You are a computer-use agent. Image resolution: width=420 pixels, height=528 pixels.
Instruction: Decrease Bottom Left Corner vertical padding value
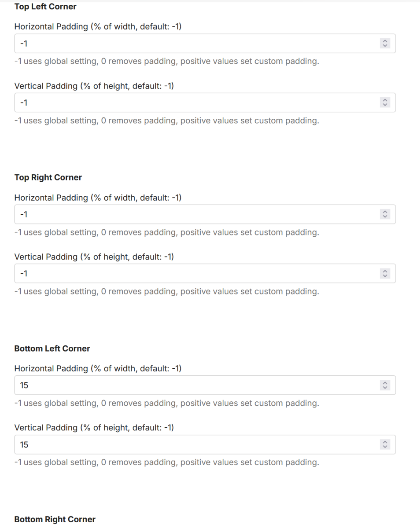[385, 447]
